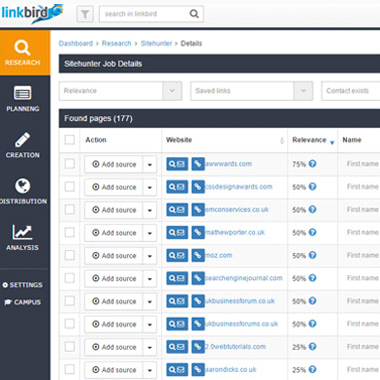380x380 pixels.
Task: Click First name field in awwwards.com row
Action: (362, 164)
